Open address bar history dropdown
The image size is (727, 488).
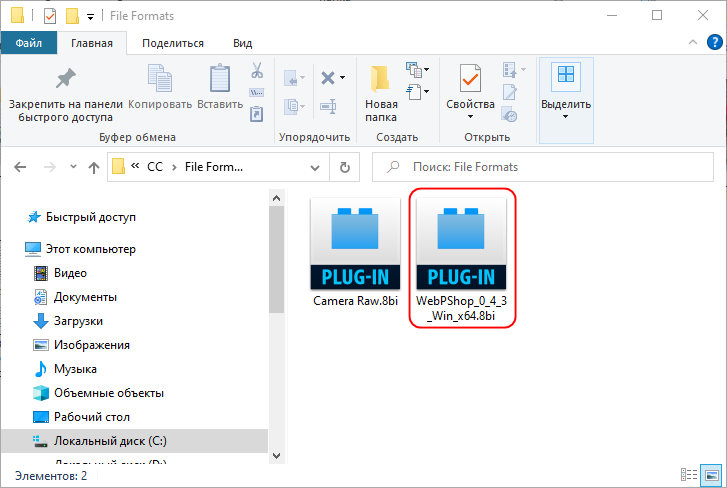coord(315,167)
